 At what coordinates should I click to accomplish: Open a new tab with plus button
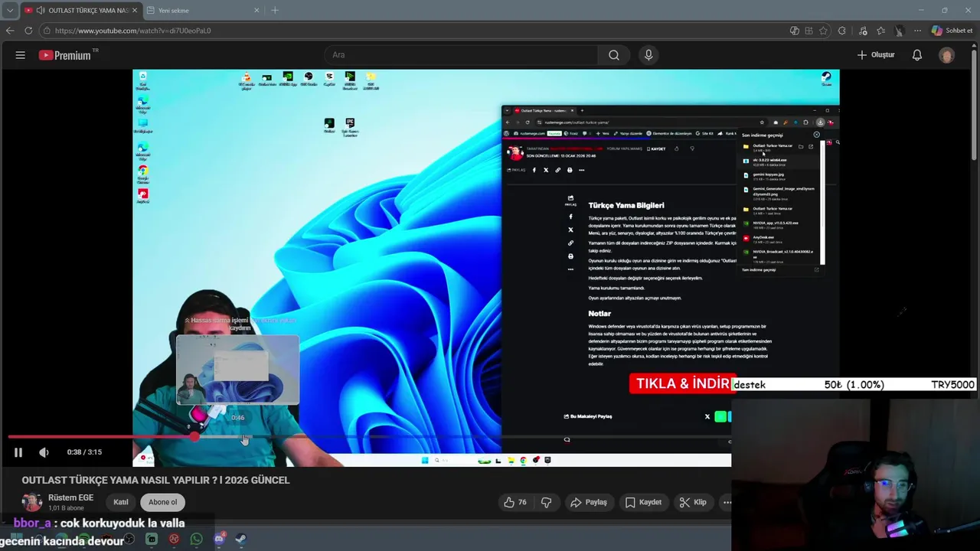pyautogui.click(x=275, y=10)
